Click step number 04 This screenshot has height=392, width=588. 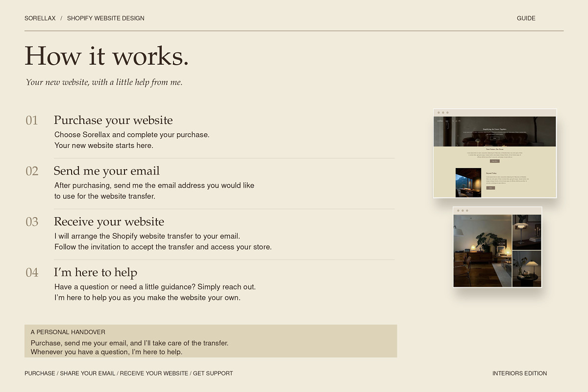32,272
